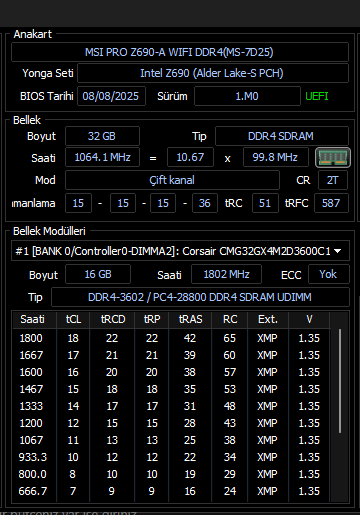360x515 pixels.
Task: Click the Bellek Modülleri group label
Action: pos(49,231)
